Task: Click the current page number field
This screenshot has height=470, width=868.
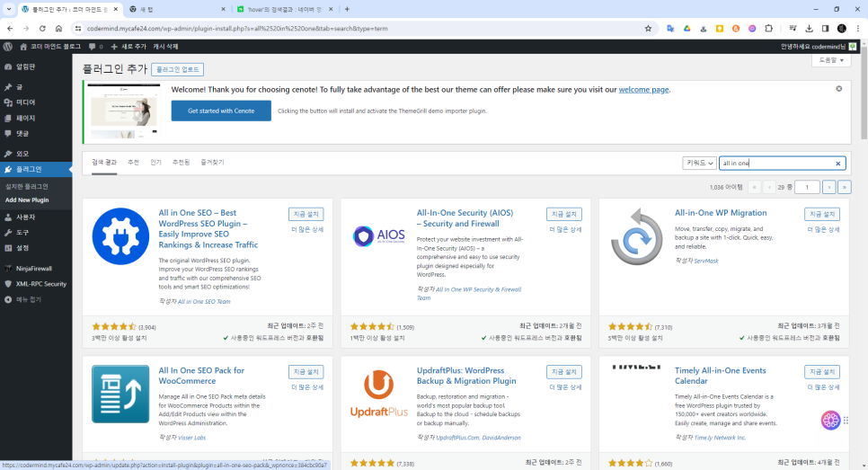Action: point(807,187)
